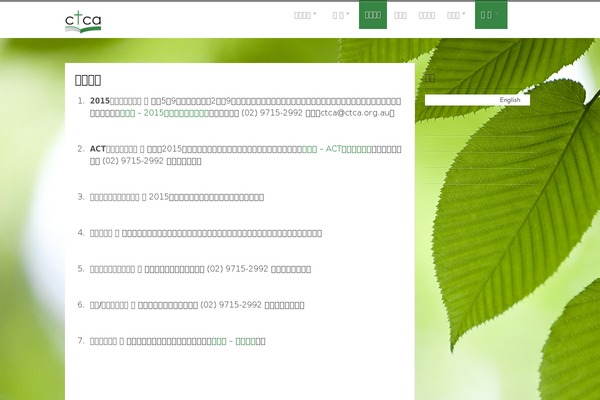This screenshot has width=600, height=400.
Task: Click the 2015 text in list item 3
Action: tap(158, 197)
